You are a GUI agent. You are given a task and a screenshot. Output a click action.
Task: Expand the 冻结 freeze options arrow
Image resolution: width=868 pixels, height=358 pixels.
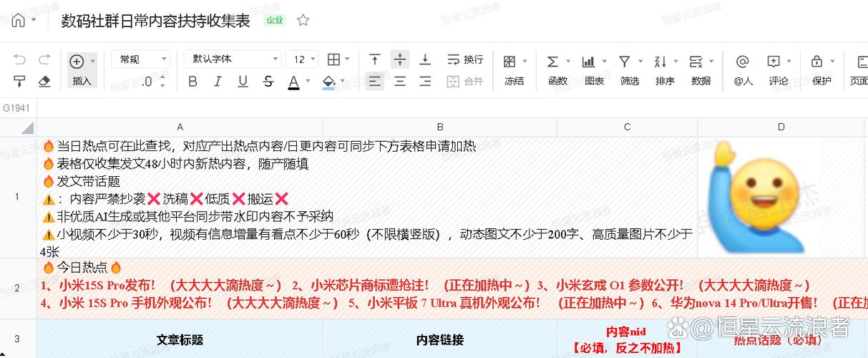[525, 62]
